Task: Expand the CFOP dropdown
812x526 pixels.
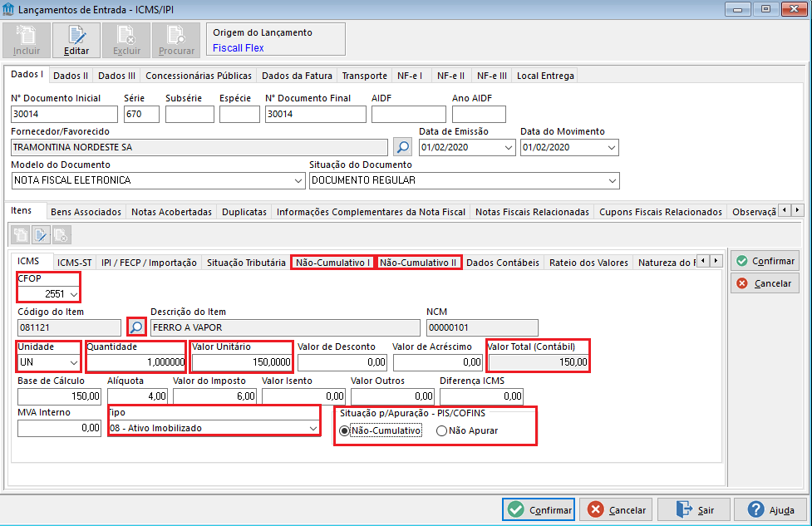Action: click(x=74, y=294)
